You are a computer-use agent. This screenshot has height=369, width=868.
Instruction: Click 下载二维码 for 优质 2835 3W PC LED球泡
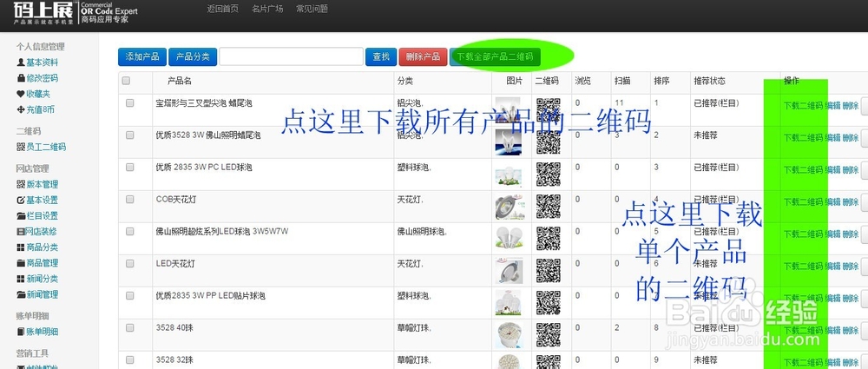pyautogui.click(x=803, y=169)
